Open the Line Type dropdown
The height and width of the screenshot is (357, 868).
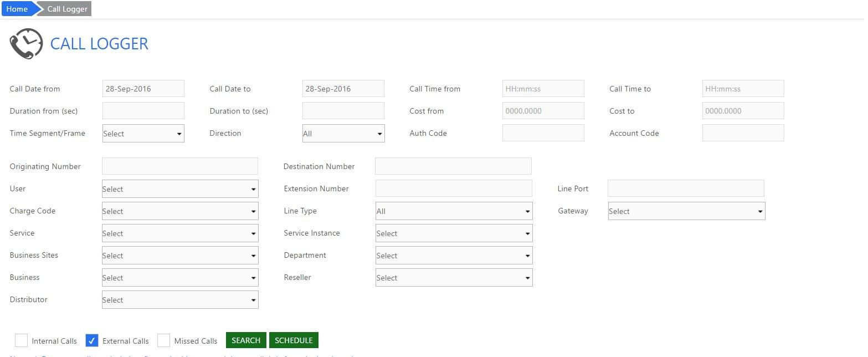[454, 211]
